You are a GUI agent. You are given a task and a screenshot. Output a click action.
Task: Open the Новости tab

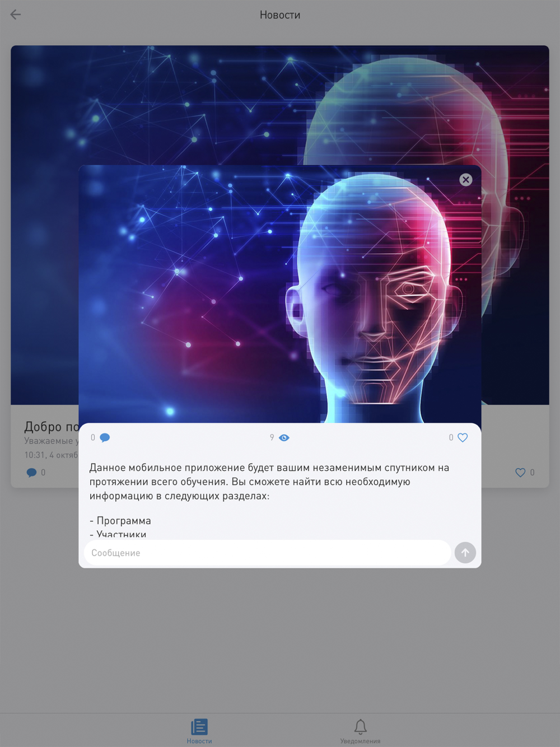point(199,731)
